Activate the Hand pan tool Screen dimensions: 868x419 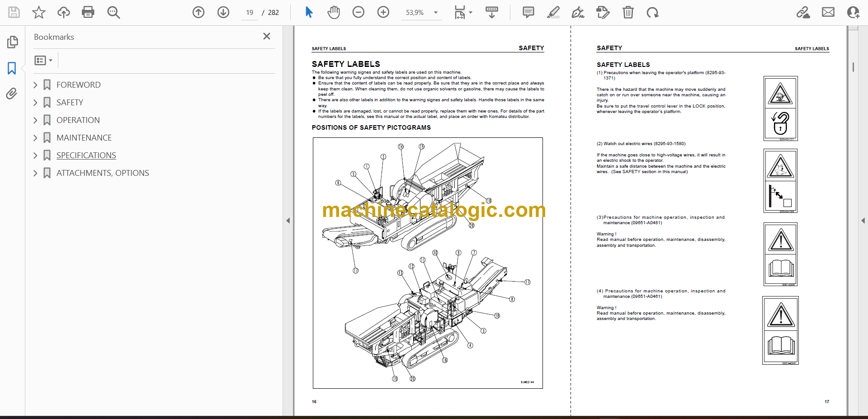pyautogui.click(x=334, y=12)
